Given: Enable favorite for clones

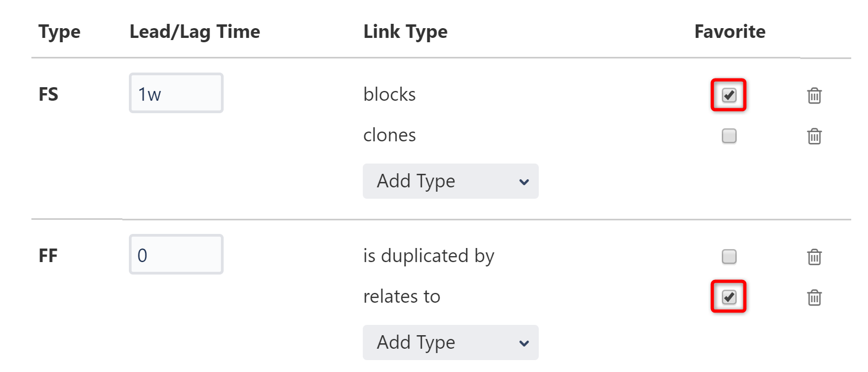Looking at the screenshot, I should point(728,136).
